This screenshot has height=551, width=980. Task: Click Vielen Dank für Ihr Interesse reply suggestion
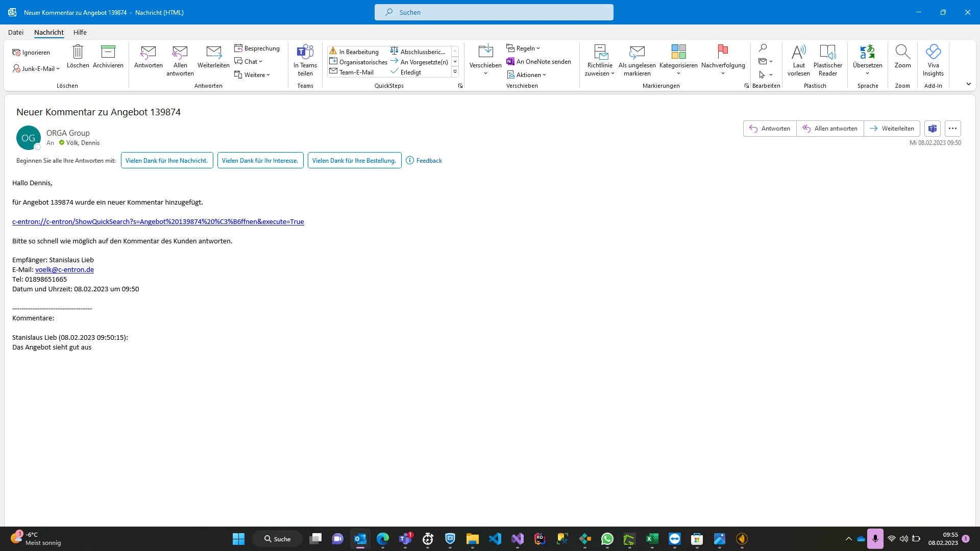point(260,160)
